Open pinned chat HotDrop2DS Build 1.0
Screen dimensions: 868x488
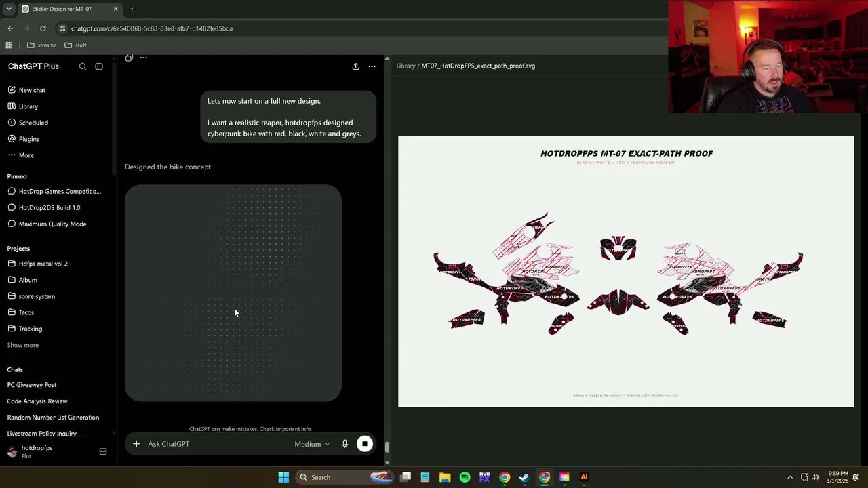(x=44, y=207)
